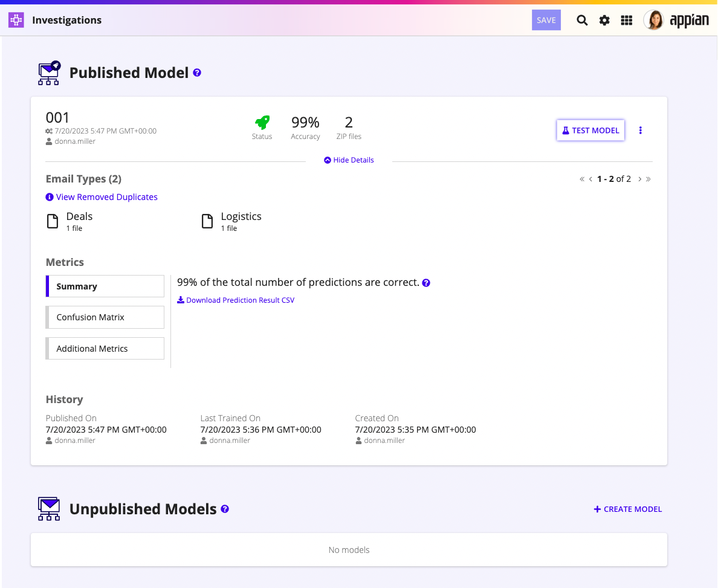Click the green rocket Status icon
The height and width of the screenshot is (588, 718).
point(262,122)
